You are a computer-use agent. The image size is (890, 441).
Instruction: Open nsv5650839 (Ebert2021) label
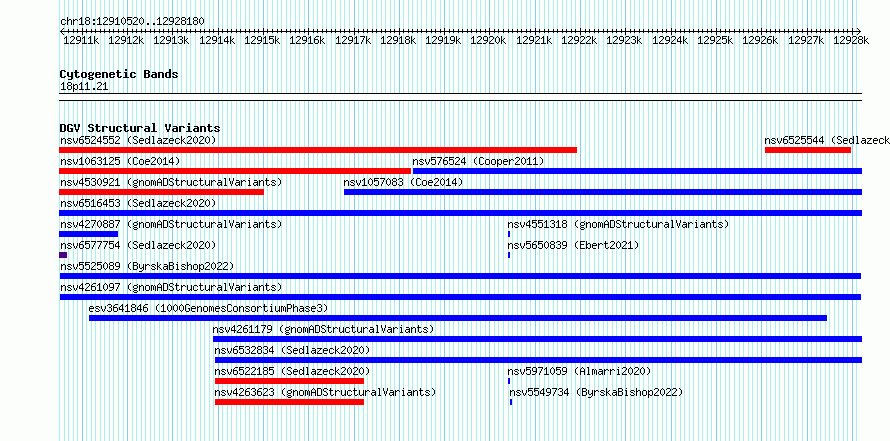click(x=573, y=245)
